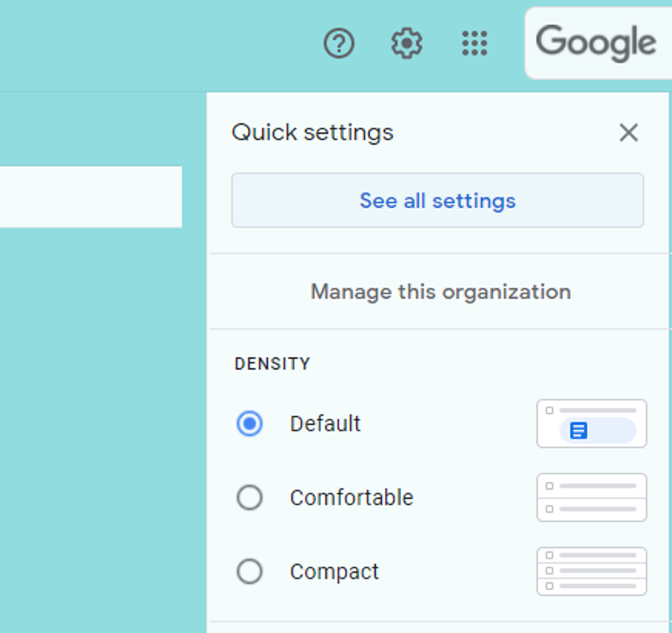Click the Comfortable density text label
This screenshot has width=672, height=633.
pyautogui.click(x=351, y=497)
